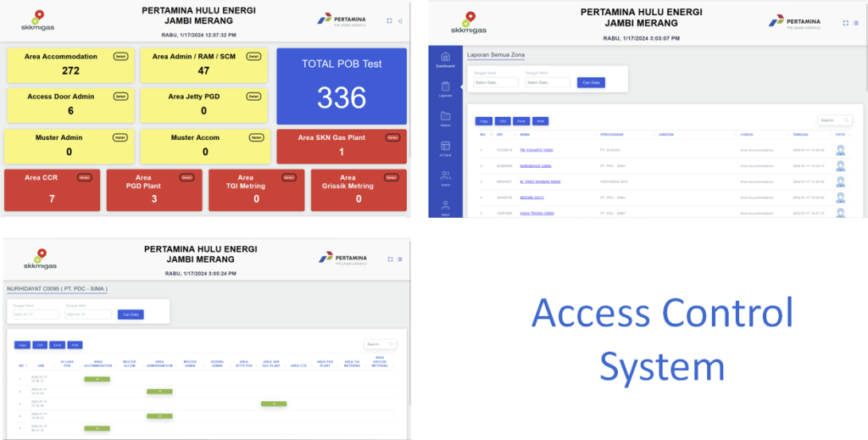Open Detail for Area PGD Plant card
This screenshot has width=868, height=440.
click(x=186, y=178)
